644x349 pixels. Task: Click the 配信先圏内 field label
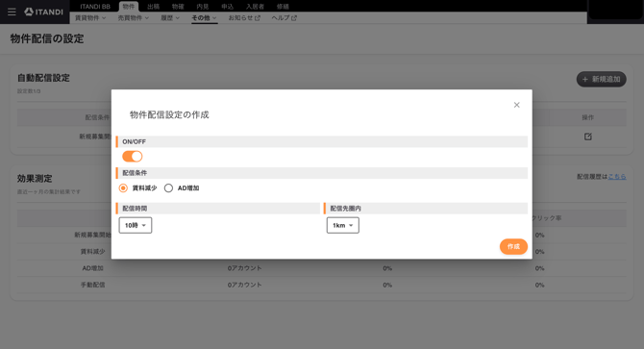[x=346, y=209]
